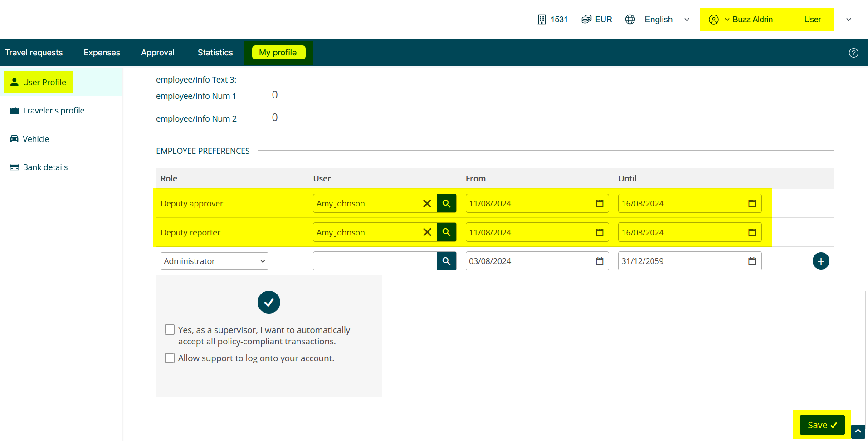The height and width of the screenshot is (441, 868).
Task: Click the Save button
Action: 822,425
